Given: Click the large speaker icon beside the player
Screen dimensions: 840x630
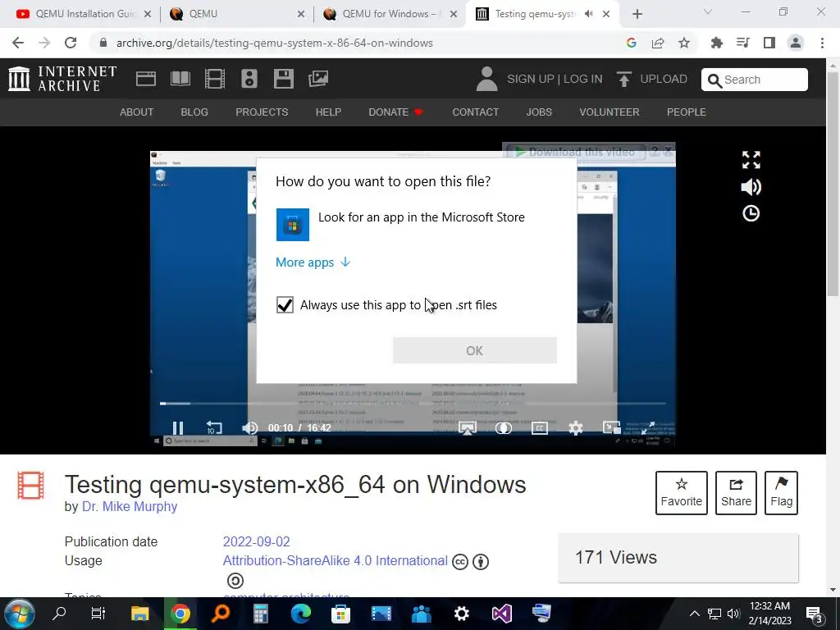Looking at the screenshot, I should pyautogui.click(x=751, y=187).
